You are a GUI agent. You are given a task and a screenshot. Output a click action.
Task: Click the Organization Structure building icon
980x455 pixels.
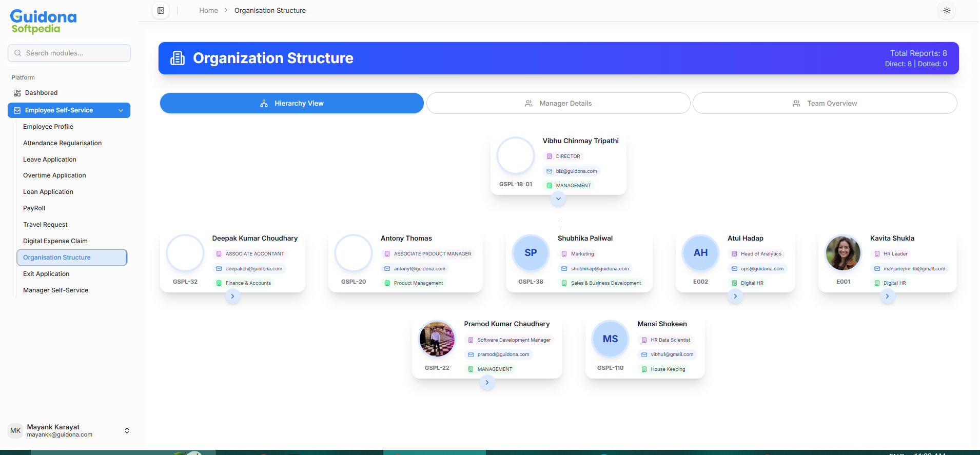[178, 58]
